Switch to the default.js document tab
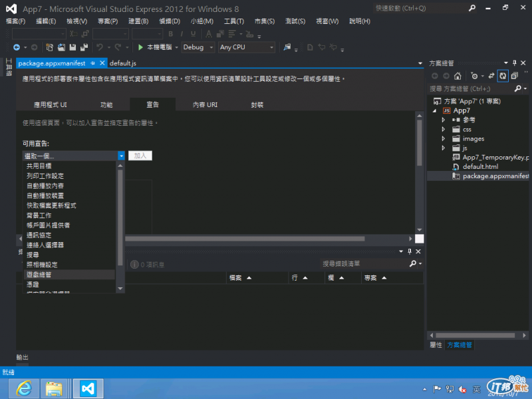 [123, 63]
